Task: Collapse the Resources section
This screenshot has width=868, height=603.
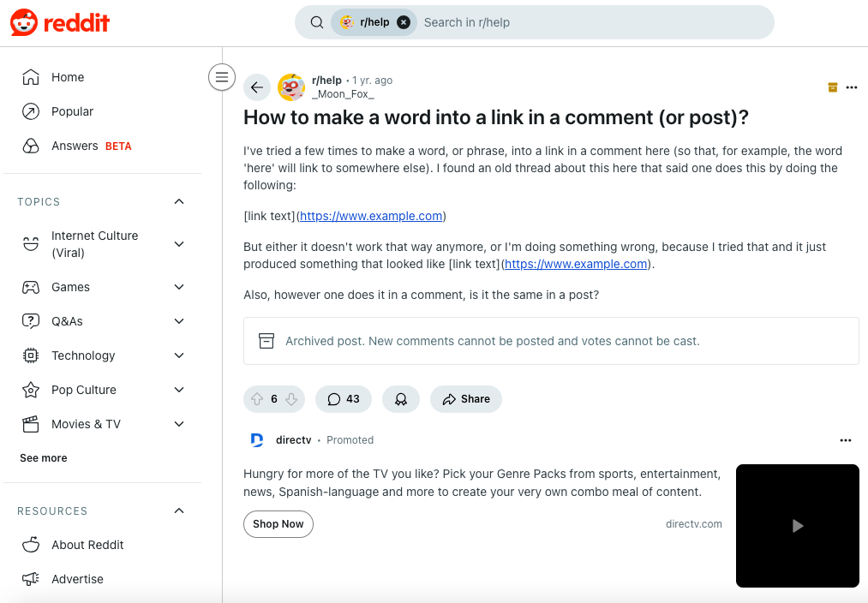Action: [179, 511]
